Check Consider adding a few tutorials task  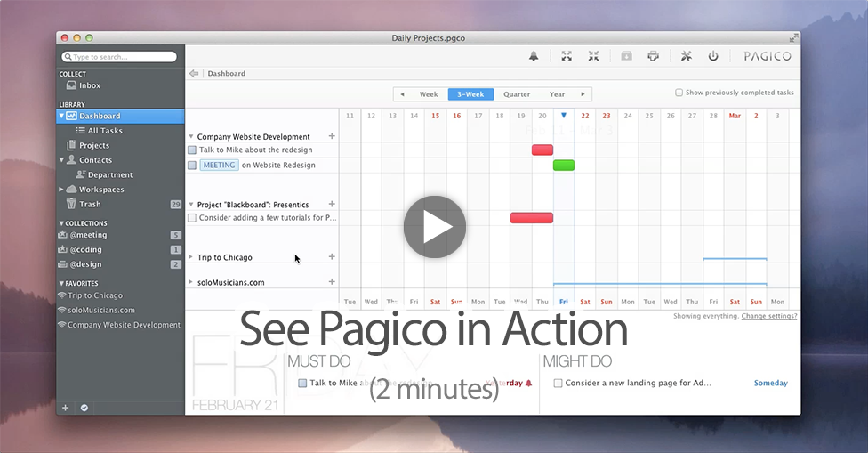coord(192,218)
